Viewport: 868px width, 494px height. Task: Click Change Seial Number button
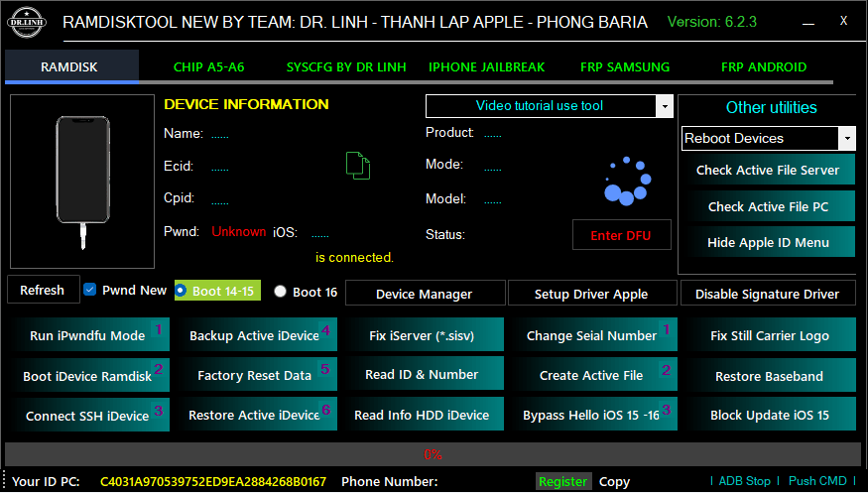tap(593, 335)
